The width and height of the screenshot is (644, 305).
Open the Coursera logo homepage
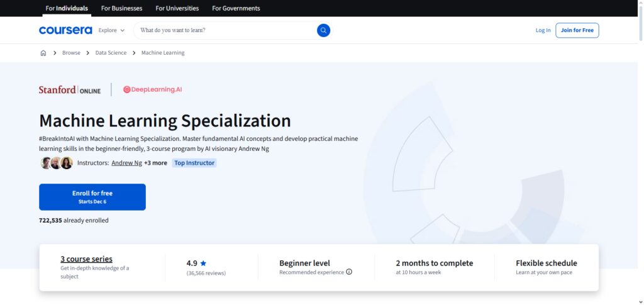[65, 30]
